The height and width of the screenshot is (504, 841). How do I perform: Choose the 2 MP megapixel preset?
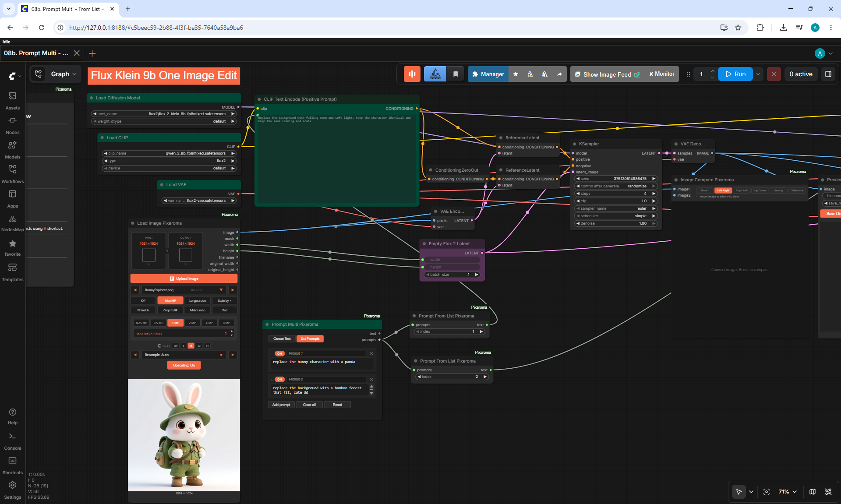click(x=192, y=323)
